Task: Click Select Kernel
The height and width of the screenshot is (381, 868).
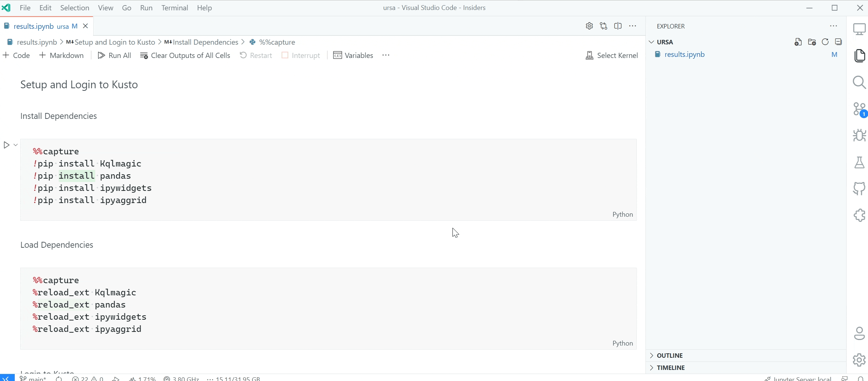Action: tap(612, 56)
